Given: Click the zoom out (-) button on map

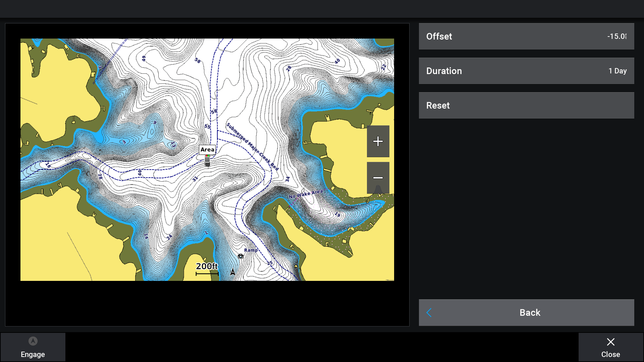Looking at the screenshot, I should (378, 177).
